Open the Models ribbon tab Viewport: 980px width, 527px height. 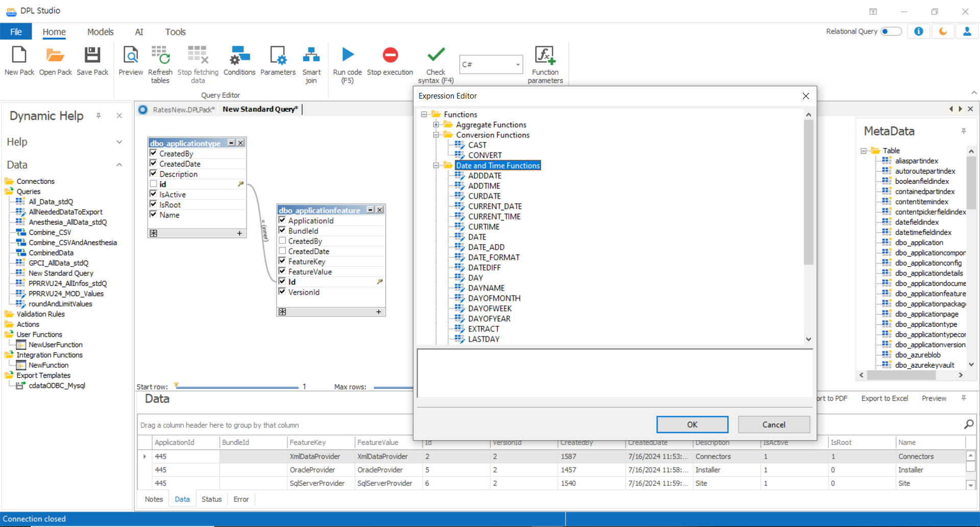(100, 32)
